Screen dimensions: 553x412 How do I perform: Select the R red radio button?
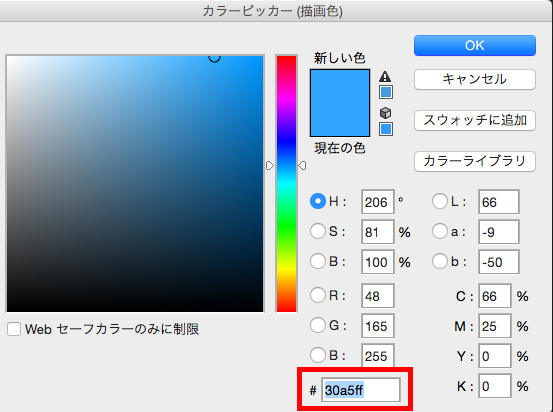(x=318, y=295)
